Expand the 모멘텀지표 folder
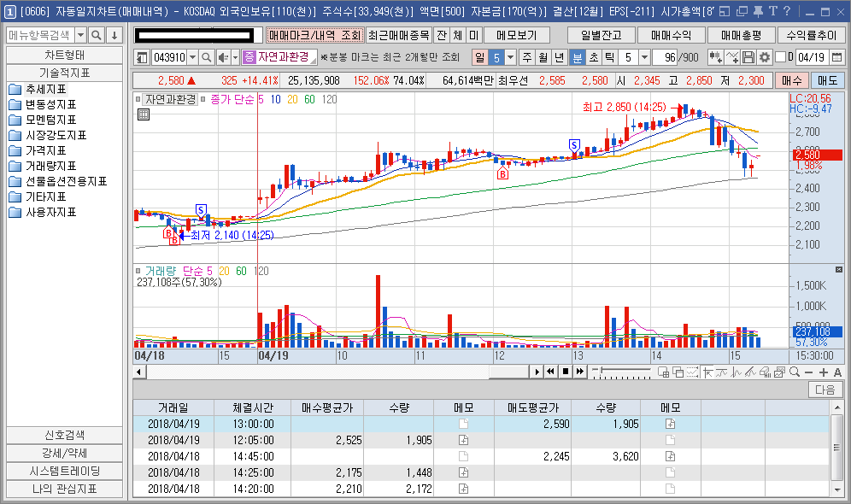The image size is (851, 504). click(43, 120)
